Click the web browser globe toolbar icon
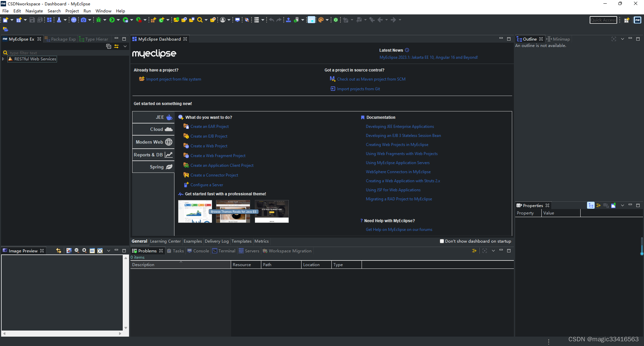644x346 pixels. [74, 20]
